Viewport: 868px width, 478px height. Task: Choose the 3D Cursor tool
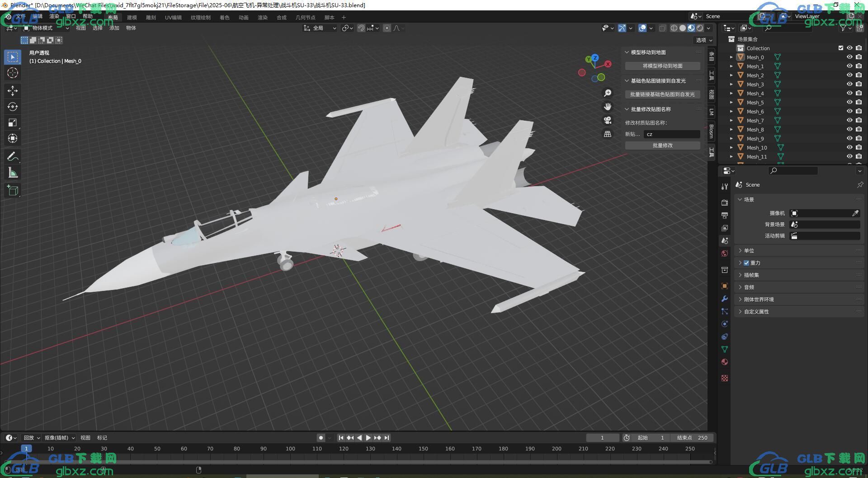pos(13,73)
